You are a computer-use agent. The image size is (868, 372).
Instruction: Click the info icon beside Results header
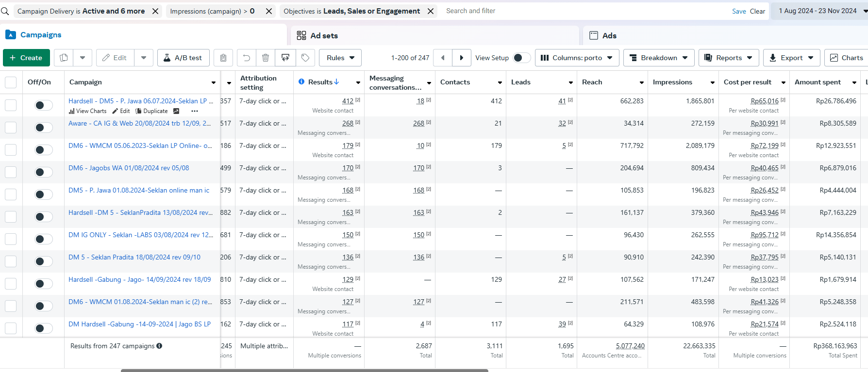(301, 82)
